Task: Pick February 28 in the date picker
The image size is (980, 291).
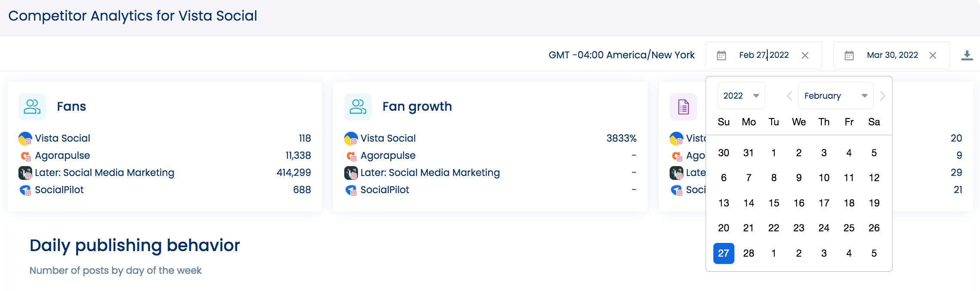Action: [x=749, y=253]
